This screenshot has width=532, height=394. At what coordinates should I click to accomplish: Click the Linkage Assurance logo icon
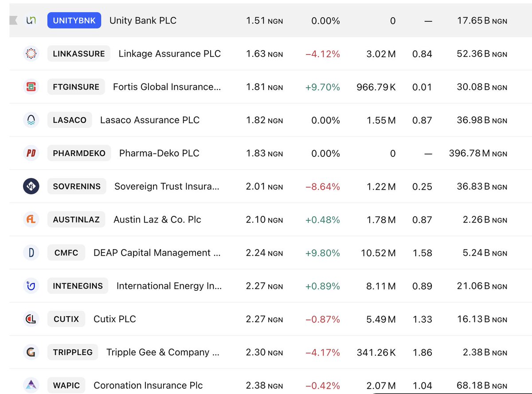pos(31,54)
